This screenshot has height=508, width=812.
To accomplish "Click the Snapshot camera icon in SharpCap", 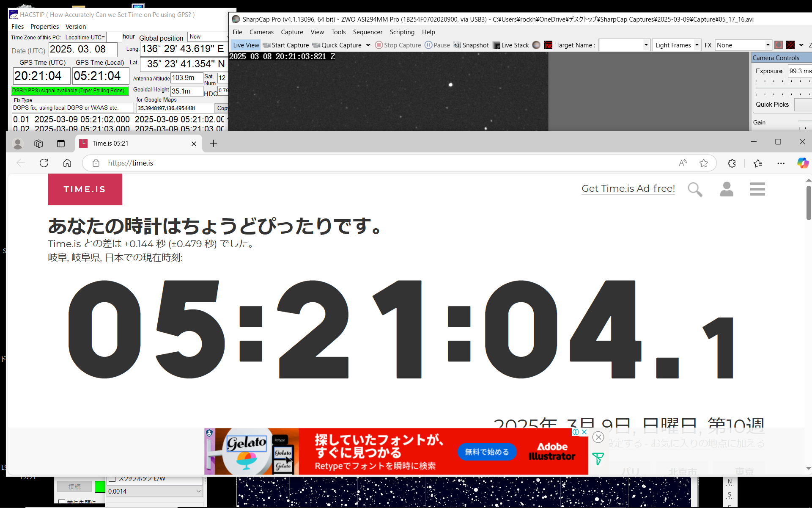I will tap(457, 45).
